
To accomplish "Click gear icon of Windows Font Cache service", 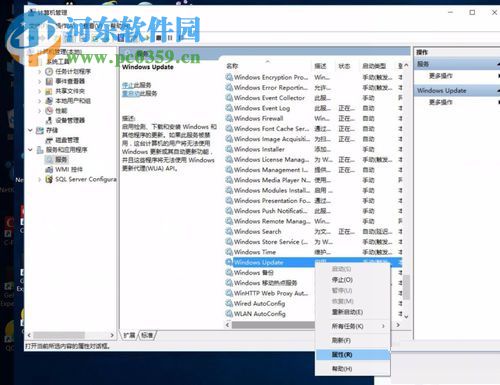I will coord(229,129).
